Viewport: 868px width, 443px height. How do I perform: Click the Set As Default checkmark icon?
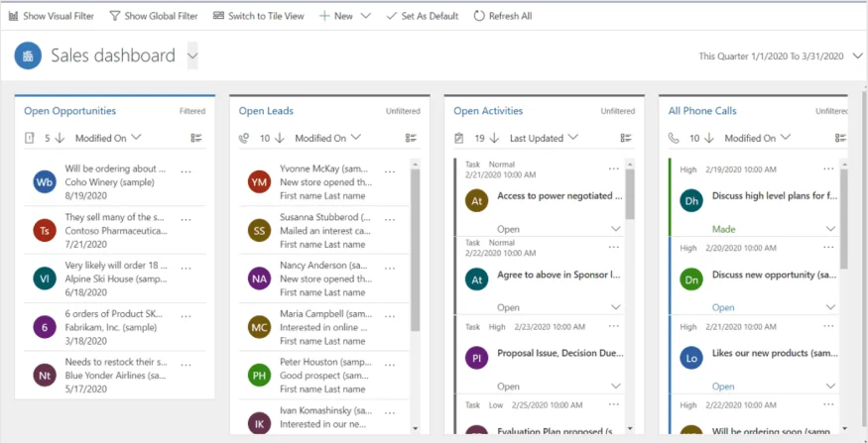tap(392, 16)
